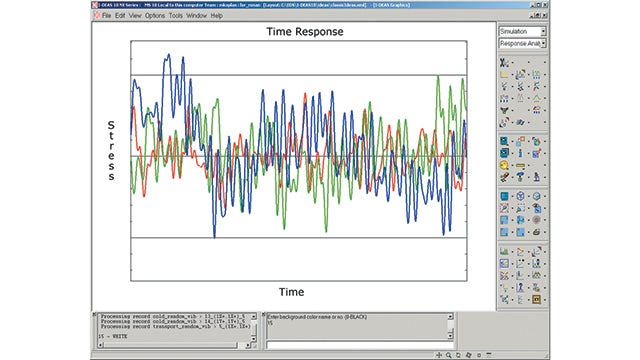Open the View menu

[135, 16]
